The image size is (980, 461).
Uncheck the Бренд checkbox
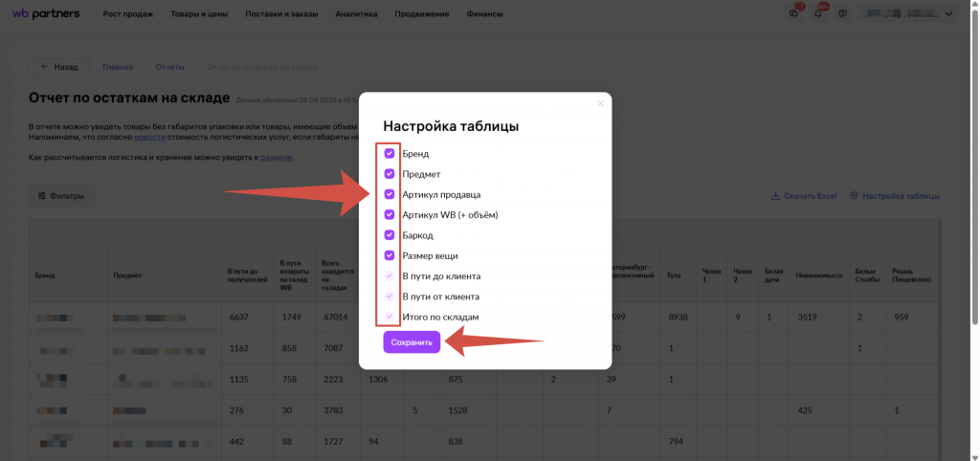coord(390,153)
